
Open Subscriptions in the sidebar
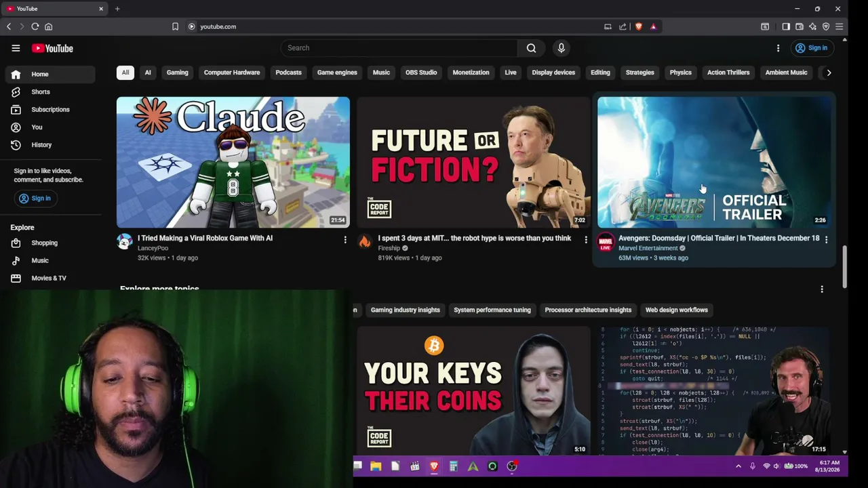51,110
